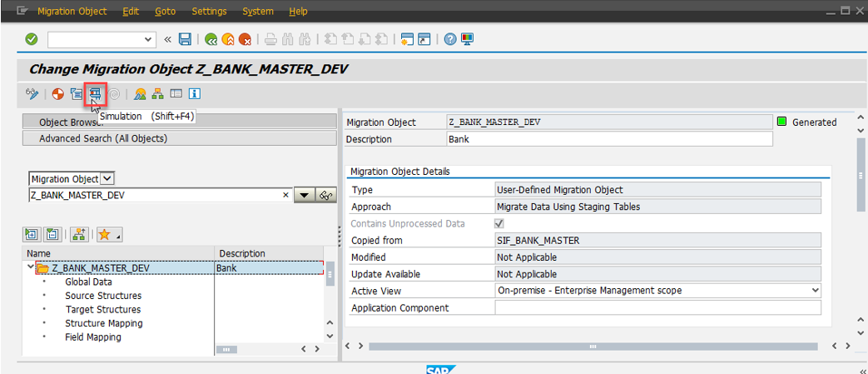Open the Help menu
The image size is (868, 374).
point(299,11)
